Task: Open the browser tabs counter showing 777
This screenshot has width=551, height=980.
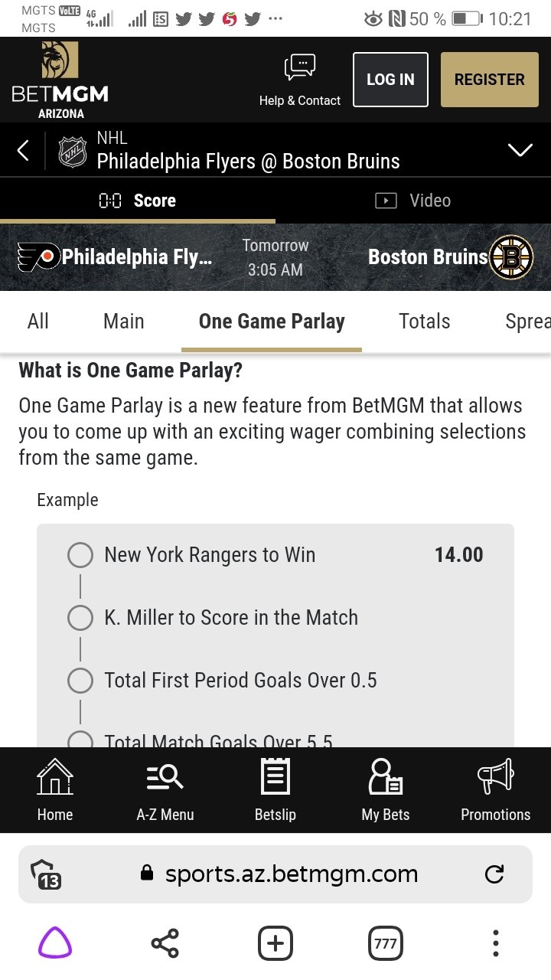Action: click(386, 943)
